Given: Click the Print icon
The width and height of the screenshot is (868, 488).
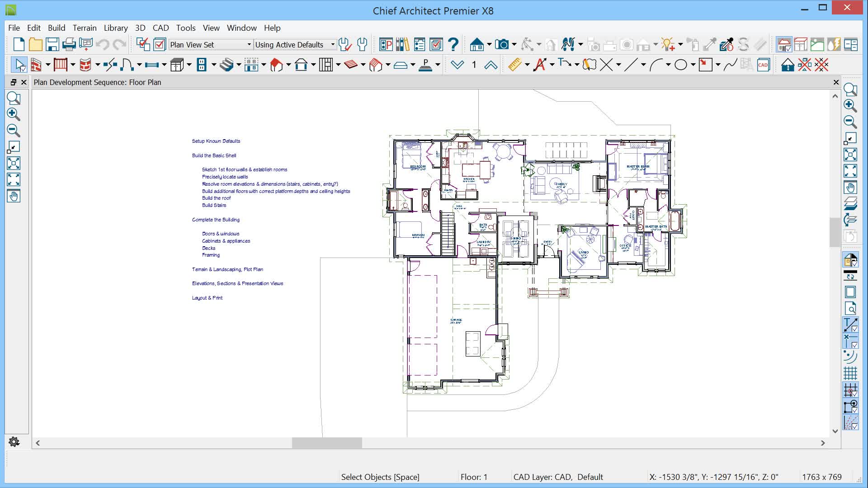Looking at the screenshot, I should pos(69,44).
